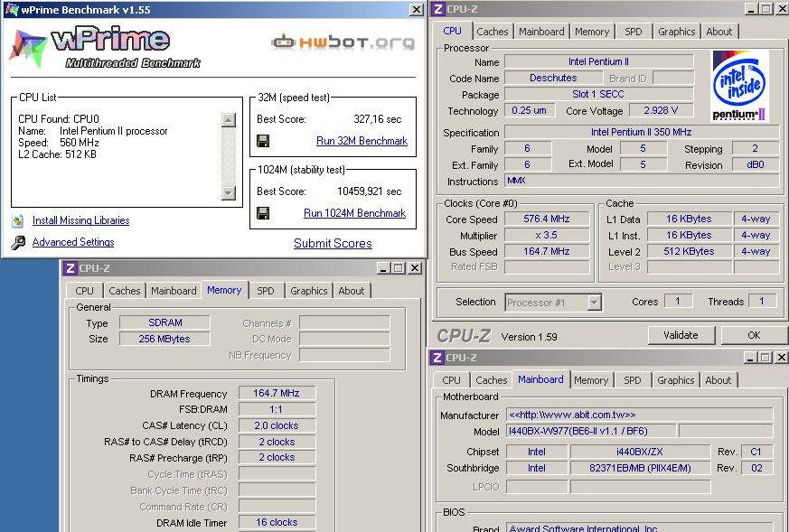Viewport: 789px width, 532px height.
Task: Select SPD tab in Memory window
Action: point(266,291)
